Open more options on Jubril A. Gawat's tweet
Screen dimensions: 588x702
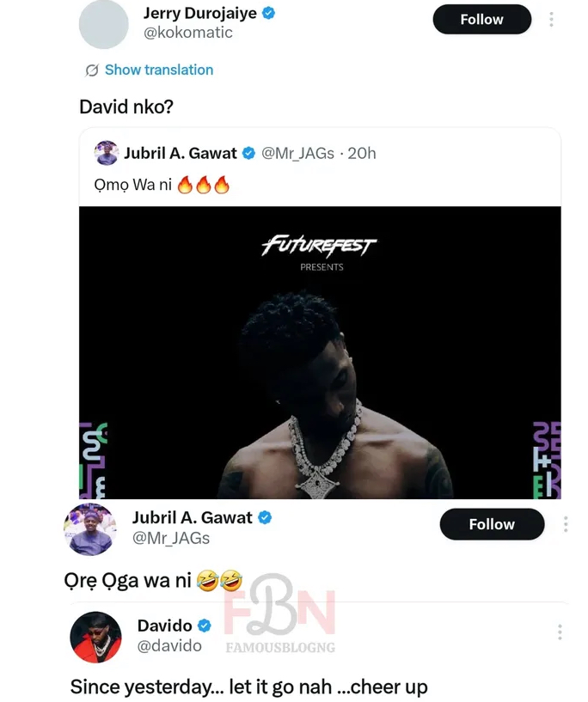click(565, 524)
